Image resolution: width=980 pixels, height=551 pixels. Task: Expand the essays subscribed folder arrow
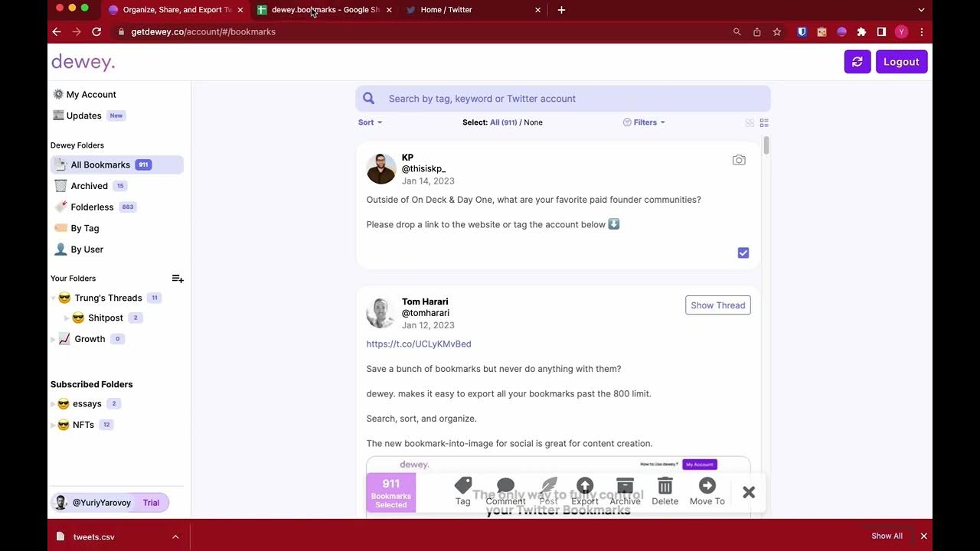(54, 404)
